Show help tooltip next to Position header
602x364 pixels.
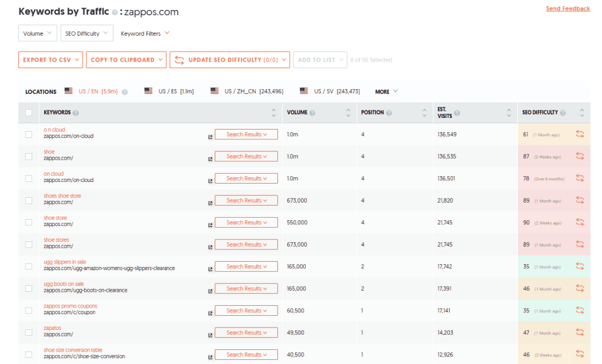tap(389, 113)
